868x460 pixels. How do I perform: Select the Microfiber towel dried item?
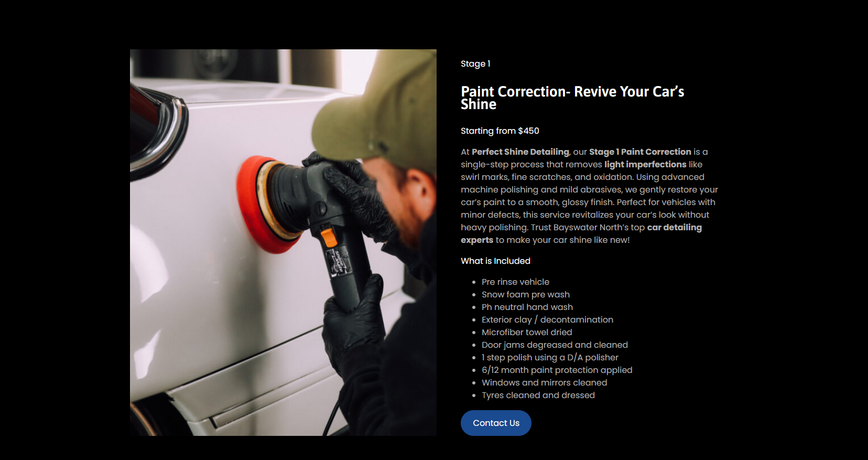(527, 333)
